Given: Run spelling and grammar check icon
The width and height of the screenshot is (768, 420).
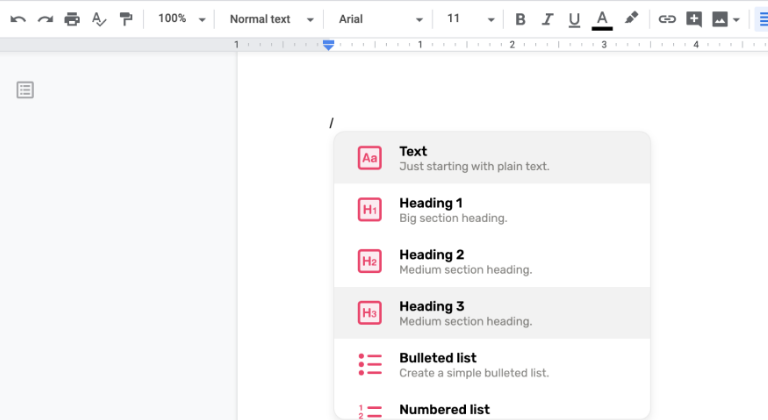Looking at the screenshot, I should pyautogui.click(x=99, y=20).
